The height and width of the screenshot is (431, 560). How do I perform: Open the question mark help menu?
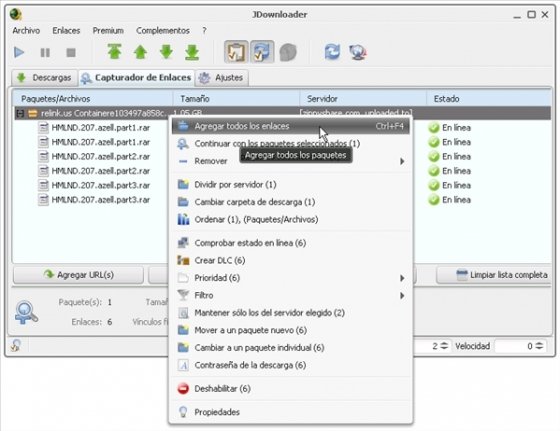[204, 31]
